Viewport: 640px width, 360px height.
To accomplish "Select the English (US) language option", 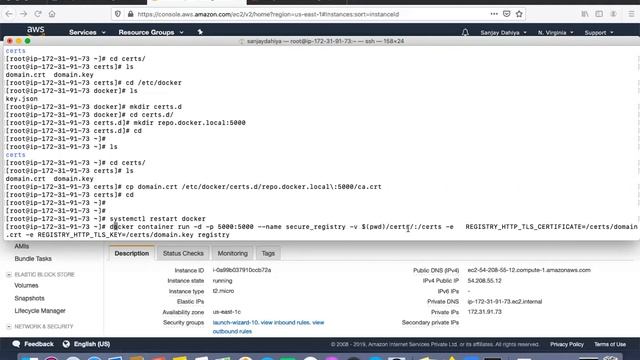I will 92,344.
